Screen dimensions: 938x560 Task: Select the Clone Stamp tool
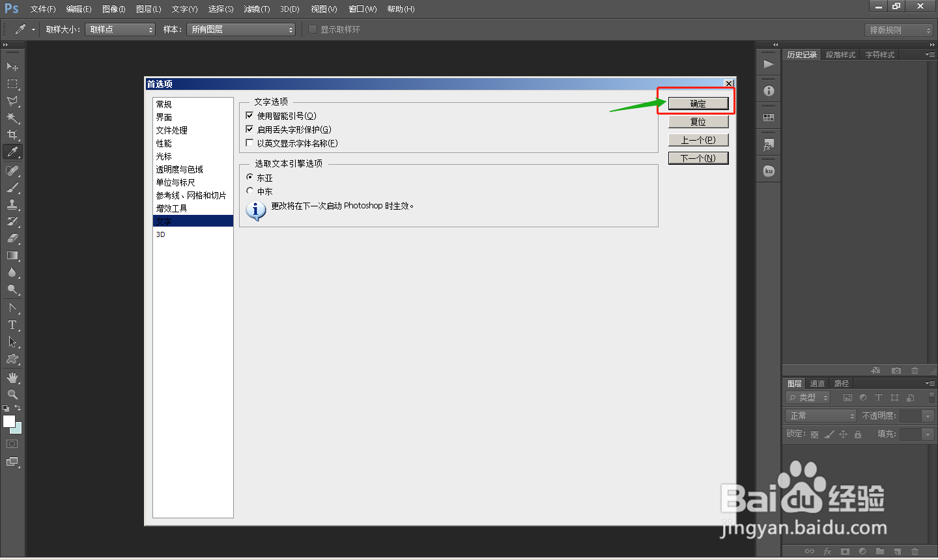point(12,204)
